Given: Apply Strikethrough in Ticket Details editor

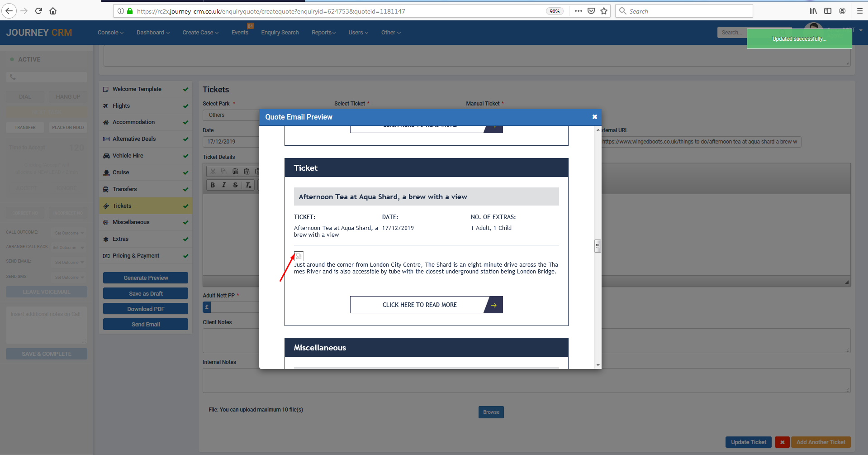Looking at the screenshot, I should point(235,185).
